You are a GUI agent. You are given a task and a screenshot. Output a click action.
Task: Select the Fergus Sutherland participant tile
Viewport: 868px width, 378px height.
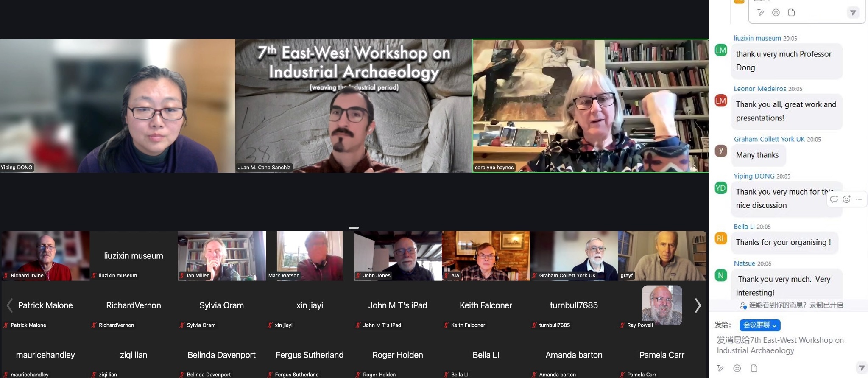tap(310, 355)
